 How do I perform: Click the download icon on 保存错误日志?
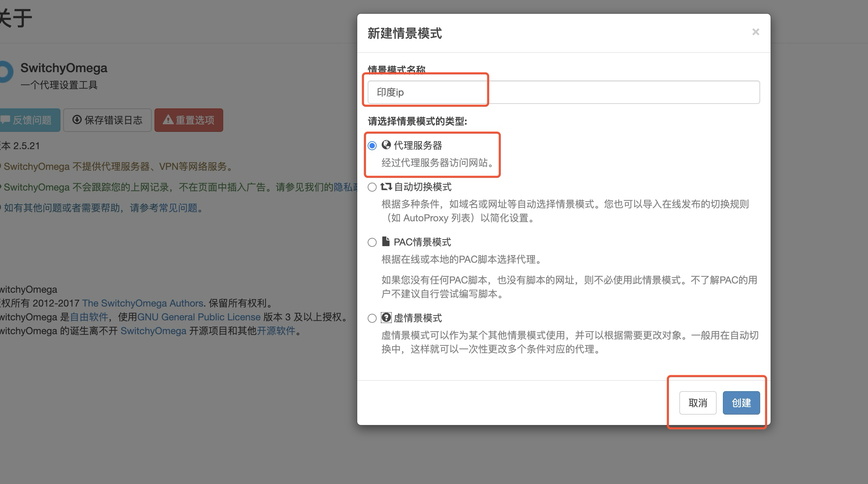(77, 120)
